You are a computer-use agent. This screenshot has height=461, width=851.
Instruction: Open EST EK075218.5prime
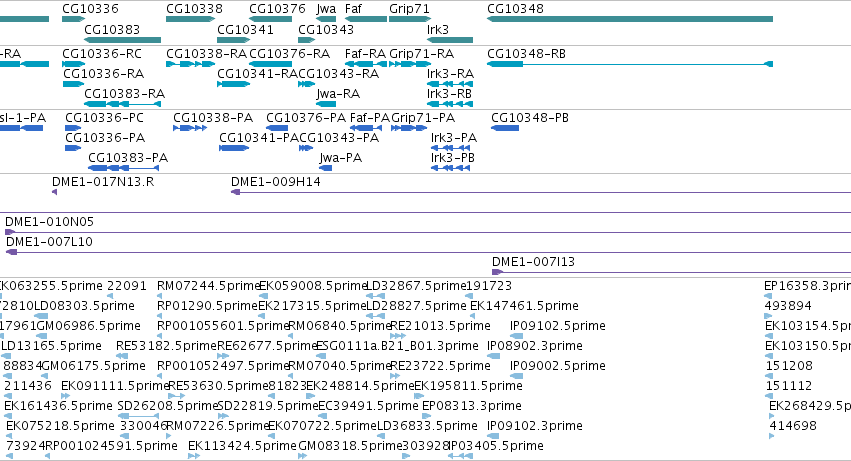[x=60, y=426]
